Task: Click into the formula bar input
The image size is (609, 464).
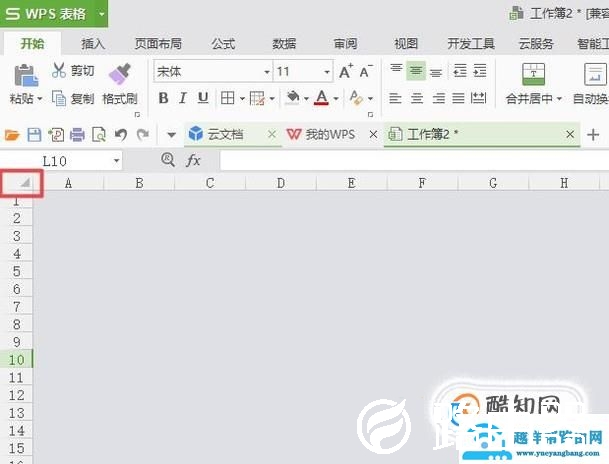Action: tap(414, 160)
